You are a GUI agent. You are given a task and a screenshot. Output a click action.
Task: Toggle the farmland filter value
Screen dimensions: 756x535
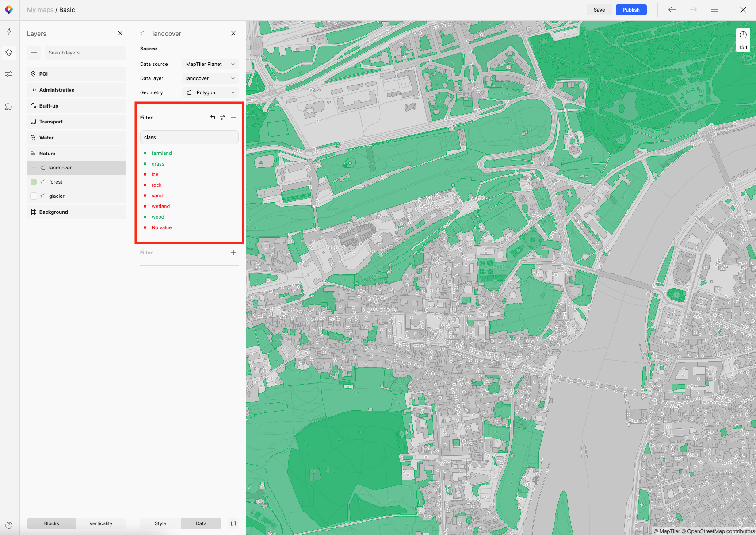tap(161, 153)
